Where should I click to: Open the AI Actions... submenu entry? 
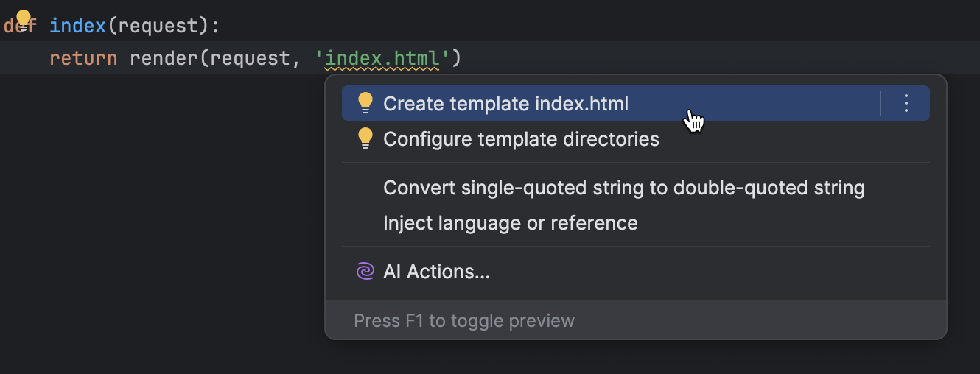tap(436, 272)
